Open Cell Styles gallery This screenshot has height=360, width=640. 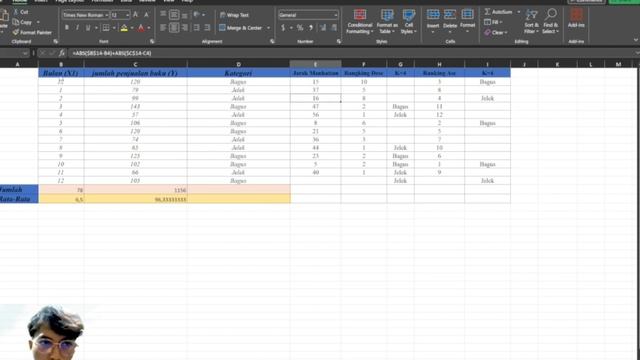(x=409, y=21)
